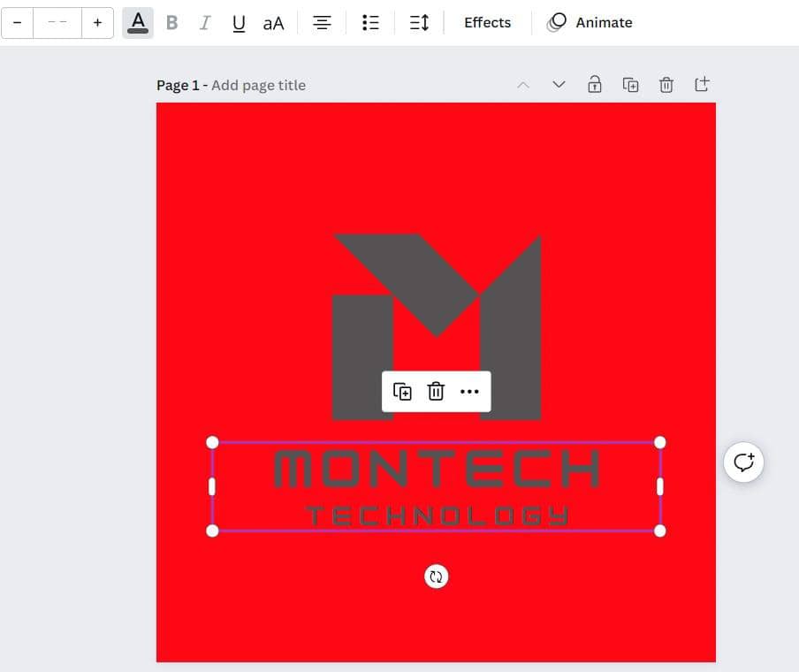Click right side width handle
This screenshot has width=799, height=672.
click(x=660, y=486)
